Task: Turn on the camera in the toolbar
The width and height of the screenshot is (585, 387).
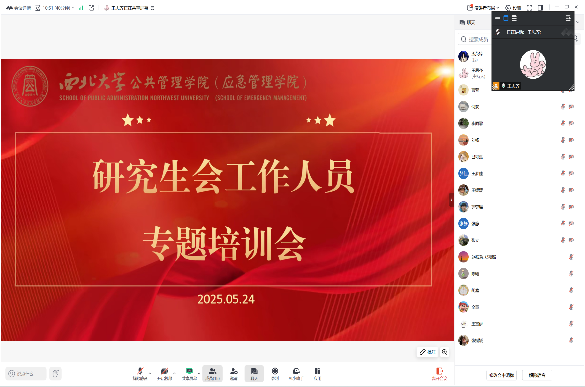Action: click(x=164, y=373)
